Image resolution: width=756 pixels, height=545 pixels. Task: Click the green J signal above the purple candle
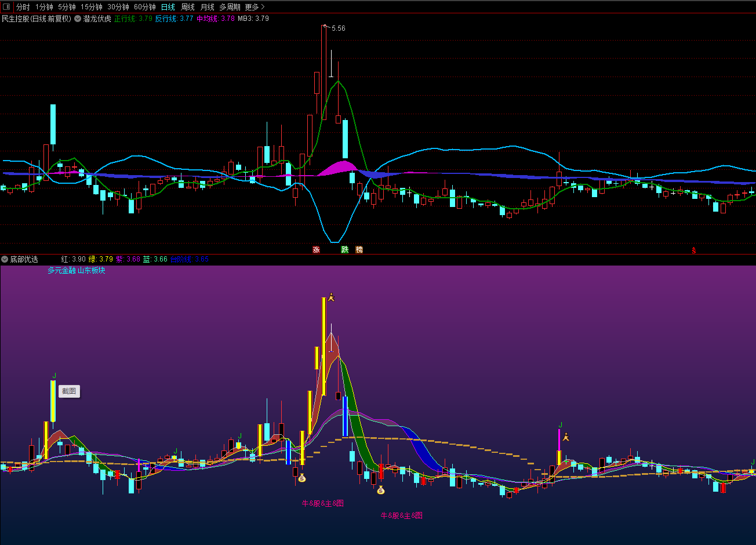[x=560, y=425]
